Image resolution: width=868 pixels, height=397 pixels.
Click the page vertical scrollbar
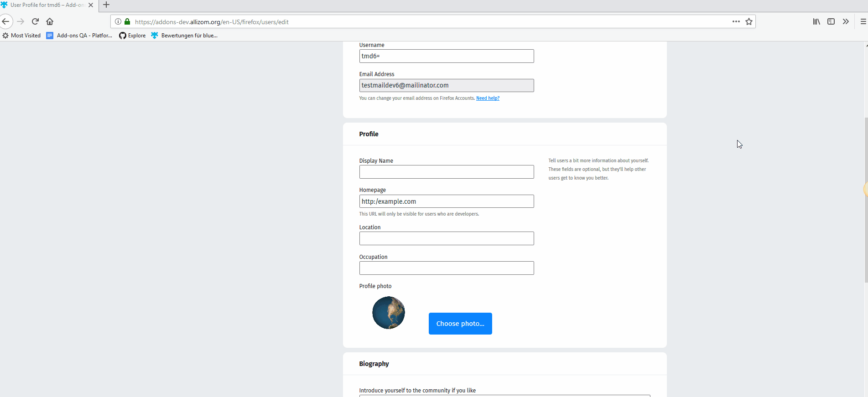pyautogui.click(x=866, y=201)
